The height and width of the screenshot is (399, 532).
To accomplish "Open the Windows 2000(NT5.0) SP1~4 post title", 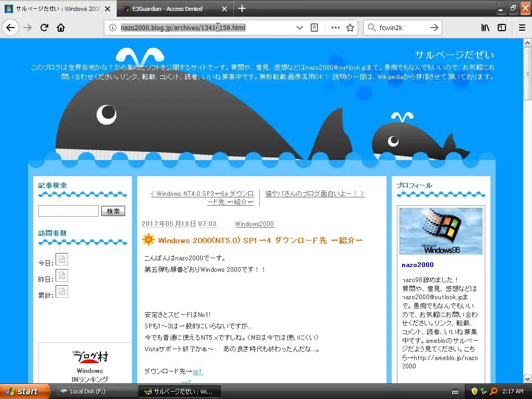I will [x=260, y=240].
